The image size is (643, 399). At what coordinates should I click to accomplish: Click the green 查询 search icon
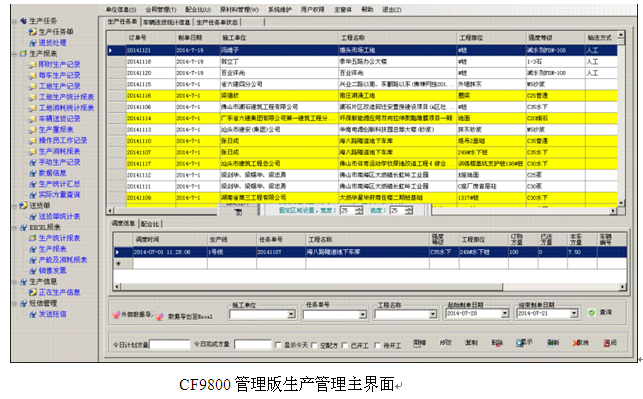[x=591, y=312]
